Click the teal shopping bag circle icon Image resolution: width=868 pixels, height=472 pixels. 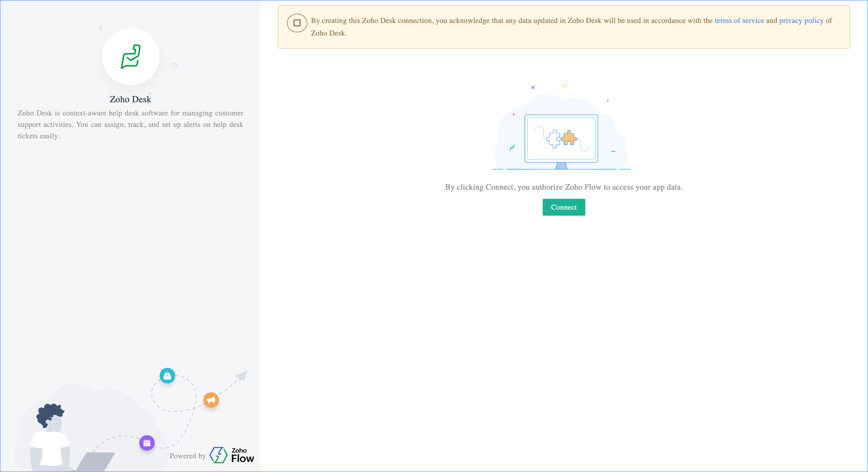click(x=167, y=376)
